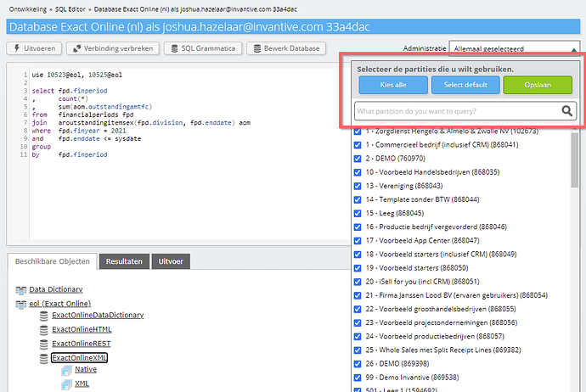Uncheck 15 - Leeg (868045) checkbox
Screen dimensions: 586x392
[x=358, y=214]
